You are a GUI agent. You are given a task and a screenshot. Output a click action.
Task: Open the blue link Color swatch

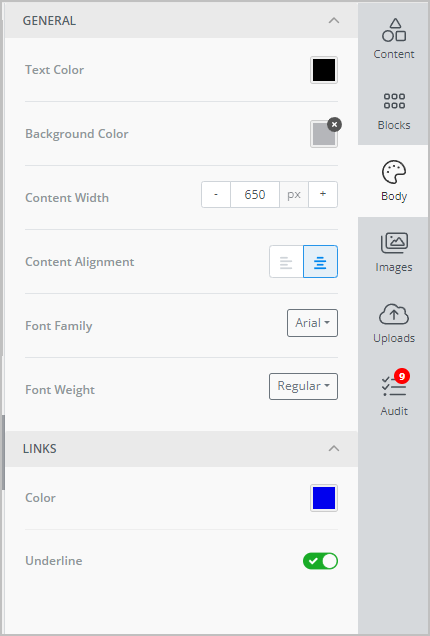click(324, 498)
